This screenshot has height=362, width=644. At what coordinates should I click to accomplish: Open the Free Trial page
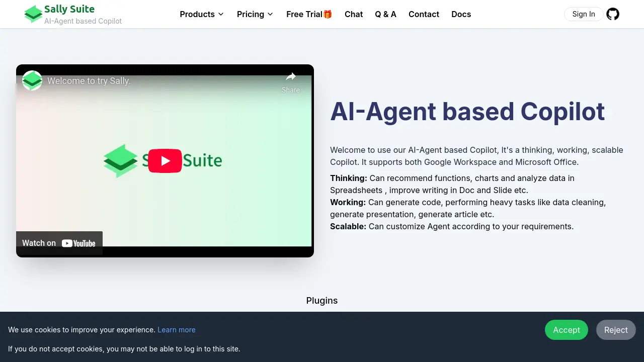309,14
